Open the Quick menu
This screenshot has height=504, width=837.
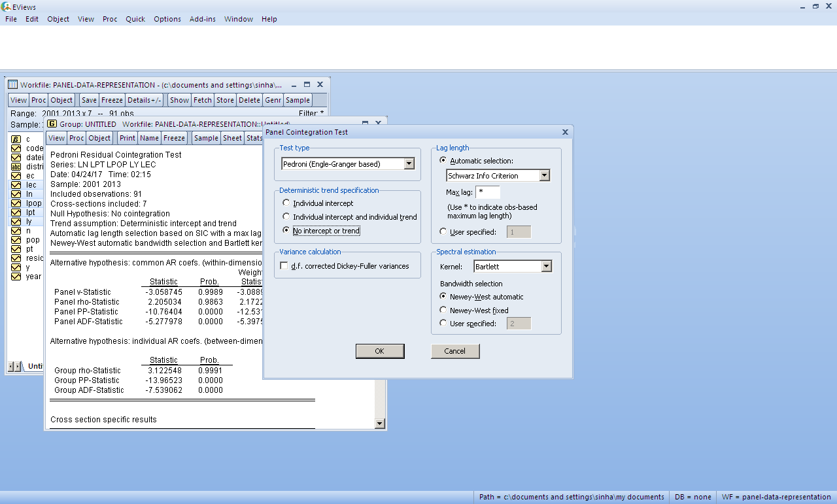point(135,19)
